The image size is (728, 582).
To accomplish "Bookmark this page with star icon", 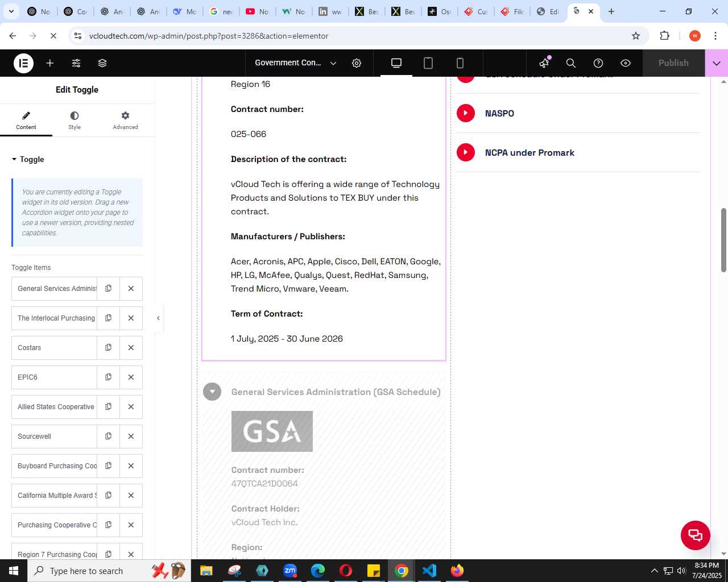I will (x=636, y=36).
